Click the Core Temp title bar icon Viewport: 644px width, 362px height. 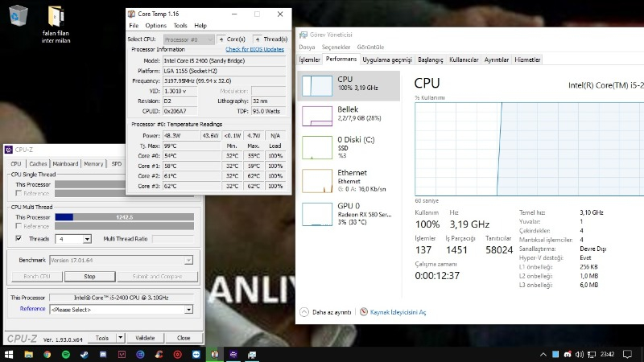point(131,14)
